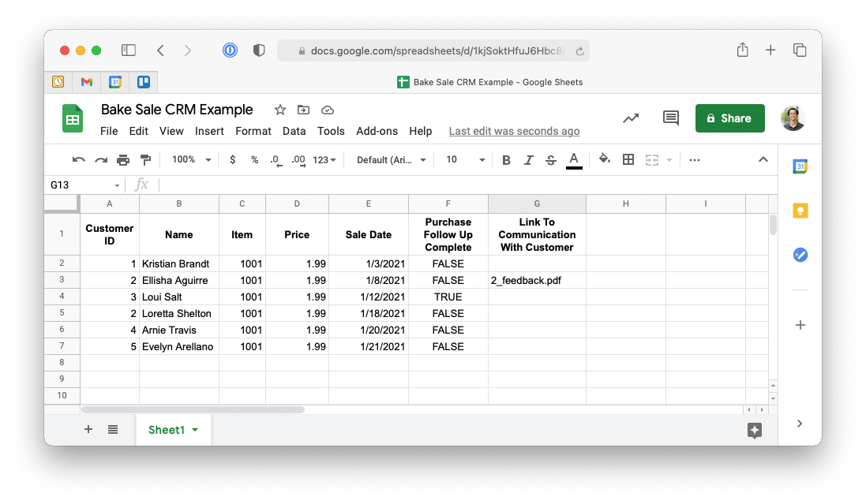Open Google Keep from the side panel
The height and width of the screenshot is (504, 866).
point(800,211)
